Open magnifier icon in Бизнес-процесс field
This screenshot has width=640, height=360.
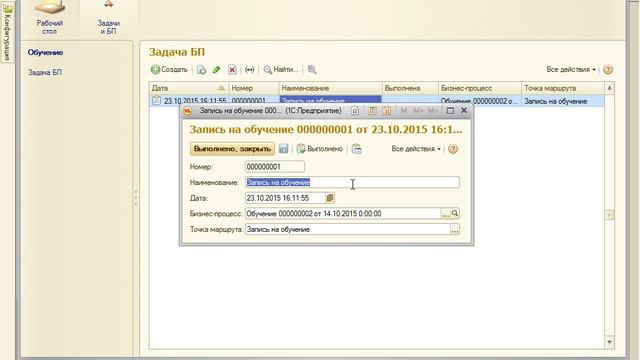[x=455, y=213]
